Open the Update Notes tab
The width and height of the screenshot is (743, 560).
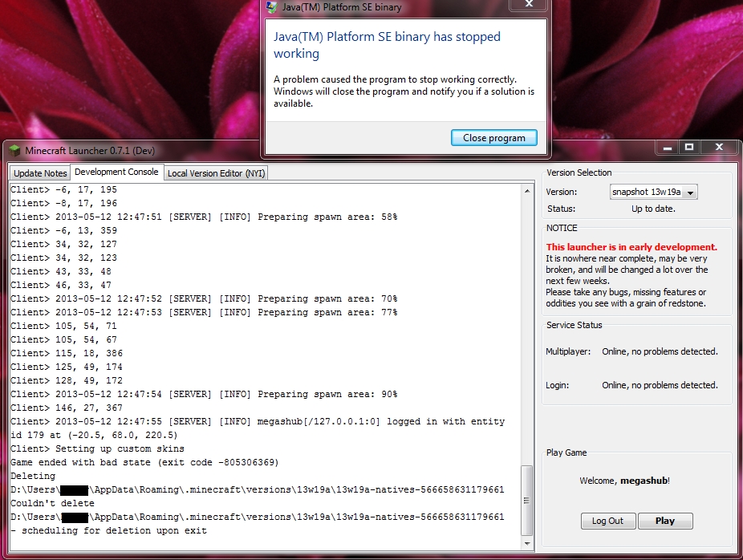click(40, 173)
